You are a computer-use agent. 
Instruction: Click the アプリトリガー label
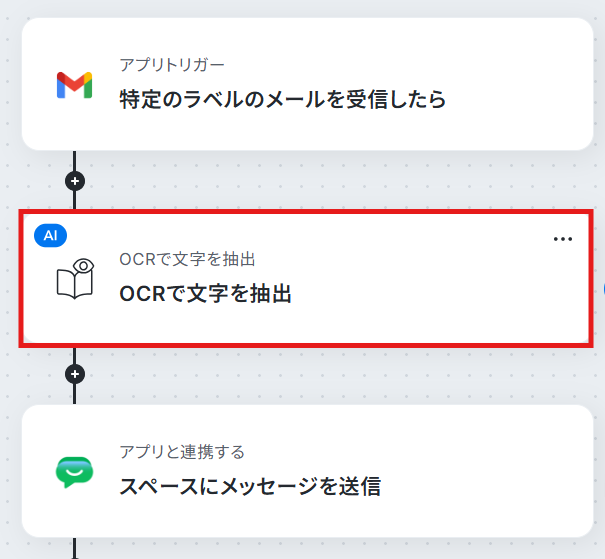pyautogui.click(x=172, y=65)
